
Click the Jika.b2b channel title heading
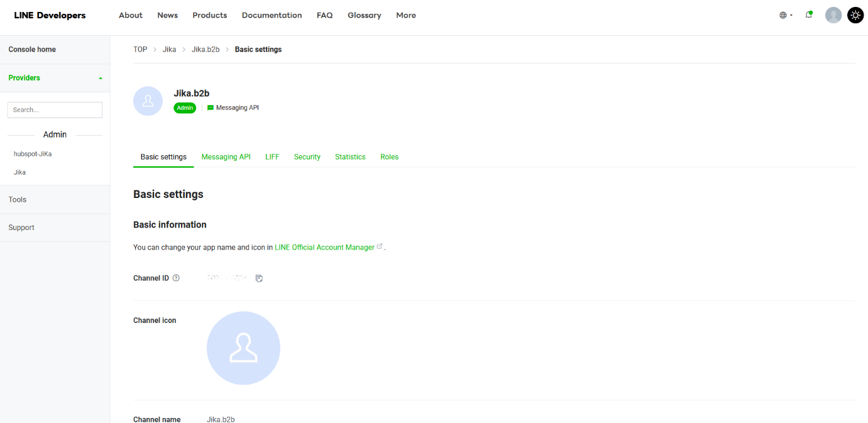[x=192, y=94]
